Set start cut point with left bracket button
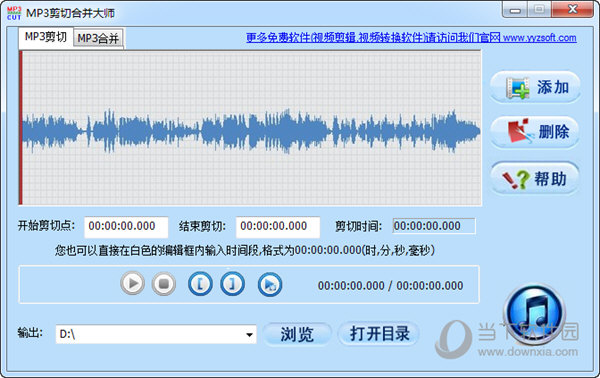Viewport: 600px width, 378px height. point(200,284)
